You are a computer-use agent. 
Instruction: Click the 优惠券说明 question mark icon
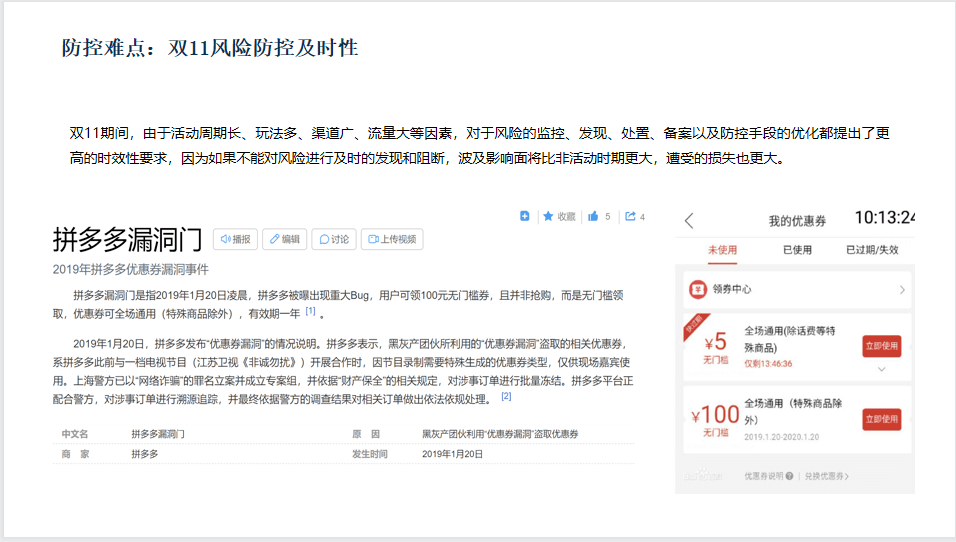tap(790, 476)
